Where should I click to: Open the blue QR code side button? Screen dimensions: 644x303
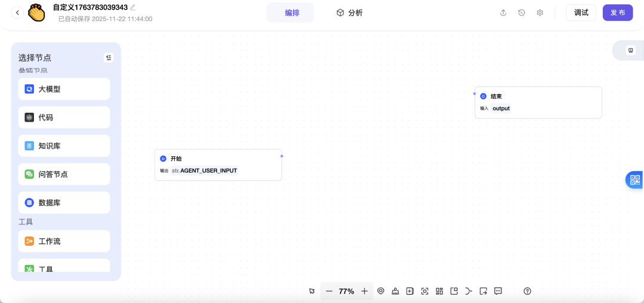pos(635,180)
